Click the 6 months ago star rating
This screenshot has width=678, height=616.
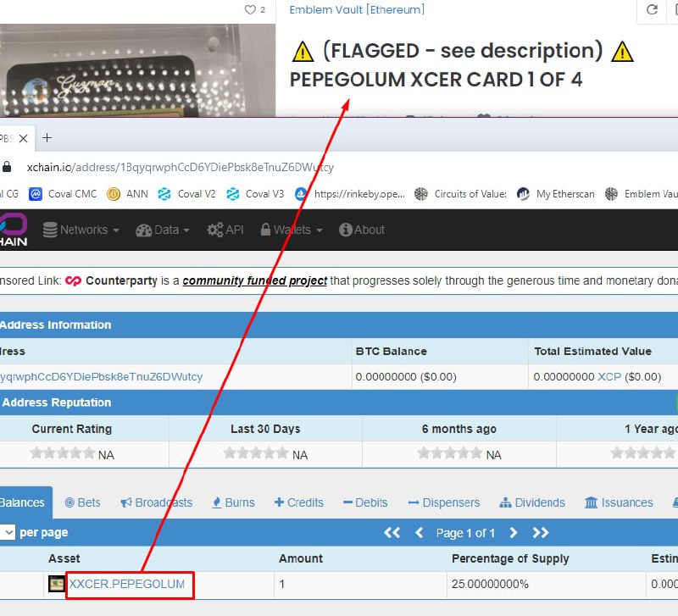pos(450,453)
